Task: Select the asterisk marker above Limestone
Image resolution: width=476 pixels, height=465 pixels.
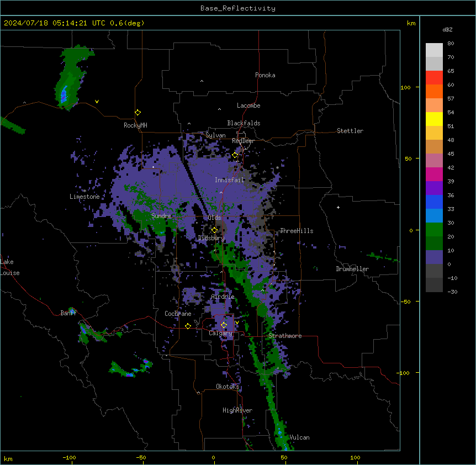Action: [84, 191]
